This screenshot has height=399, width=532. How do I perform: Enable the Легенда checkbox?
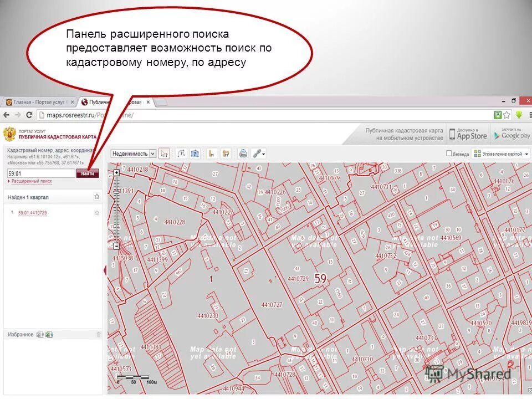(449, 154)
